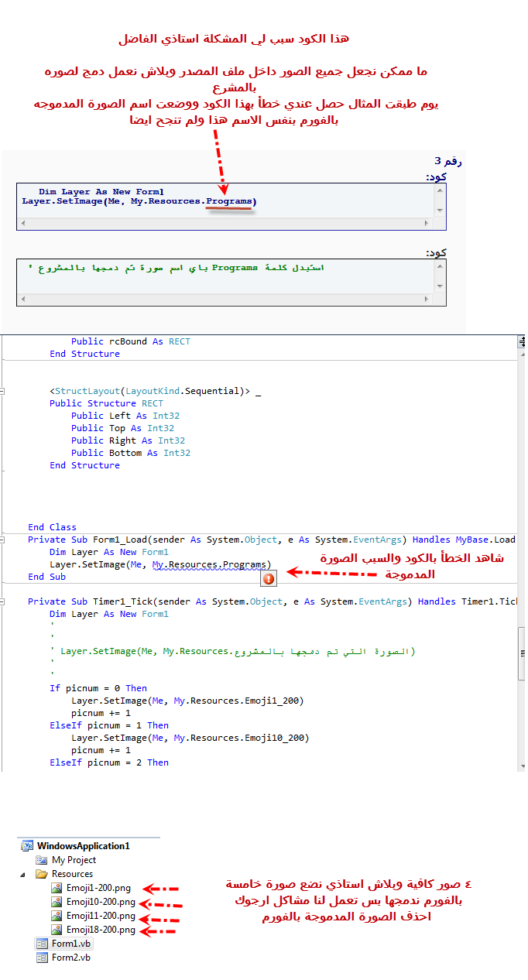Click the Emoji11-200.png image file icon

(x=57, y=916)
